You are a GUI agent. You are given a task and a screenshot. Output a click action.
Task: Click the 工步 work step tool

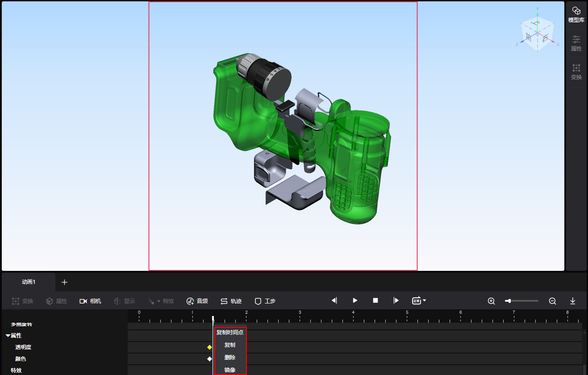click(x=265, y=301)
